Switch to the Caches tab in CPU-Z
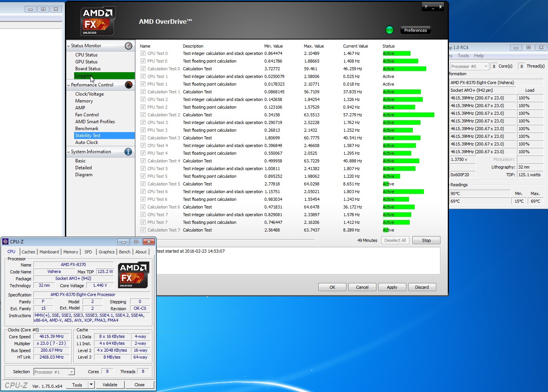 coord(28,252)
